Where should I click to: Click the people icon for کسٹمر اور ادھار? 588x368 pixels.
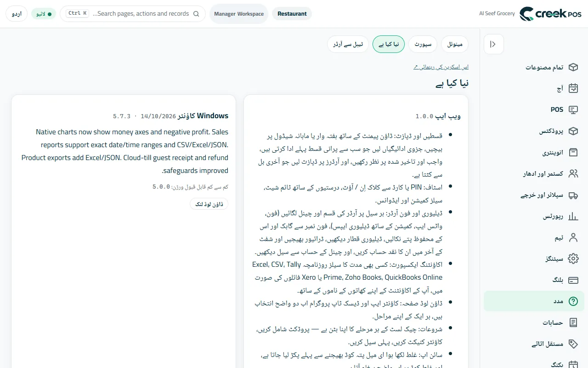[x=573, y=173]
